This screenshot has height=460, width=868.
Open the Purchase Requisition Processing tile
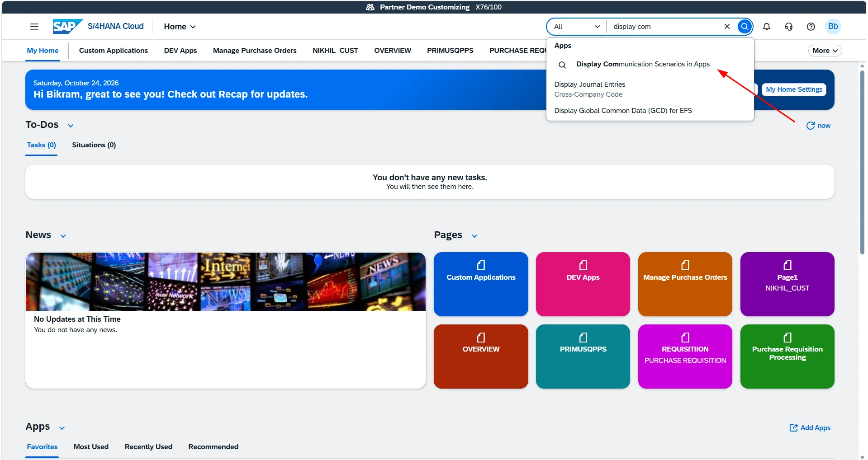(x=787, y=357)
